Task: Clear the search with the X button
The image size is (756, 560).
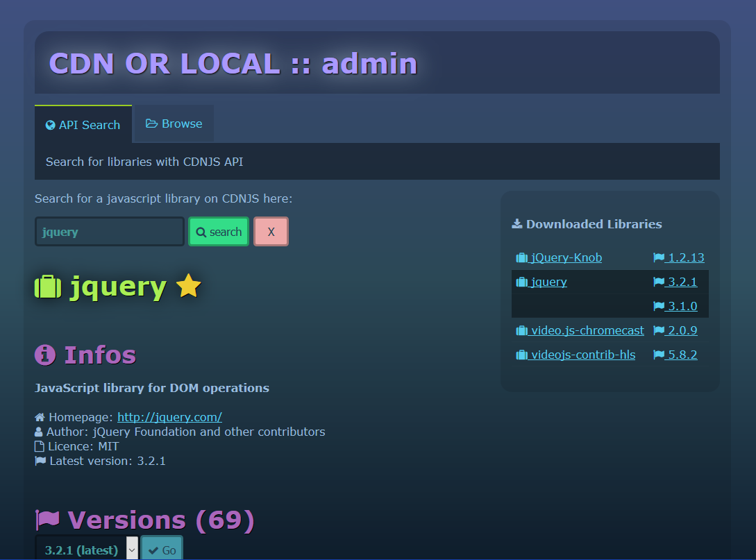Action: click(x=271, y=232)
